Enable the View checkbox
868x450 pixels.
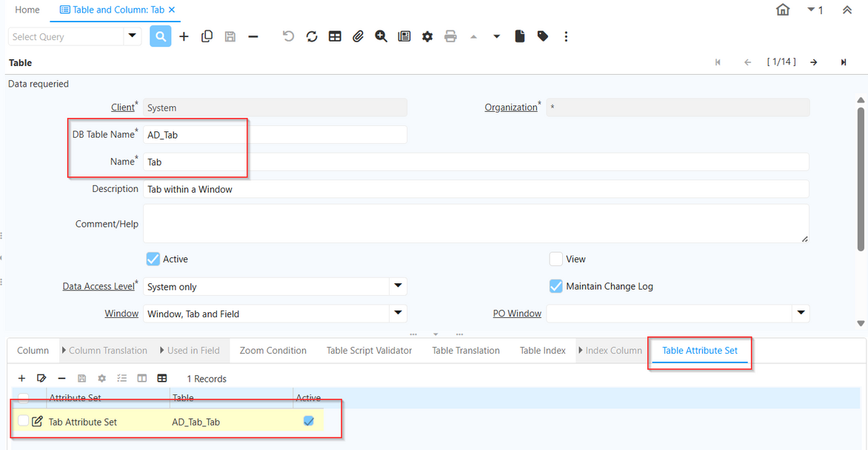click(x=556, y=259)
